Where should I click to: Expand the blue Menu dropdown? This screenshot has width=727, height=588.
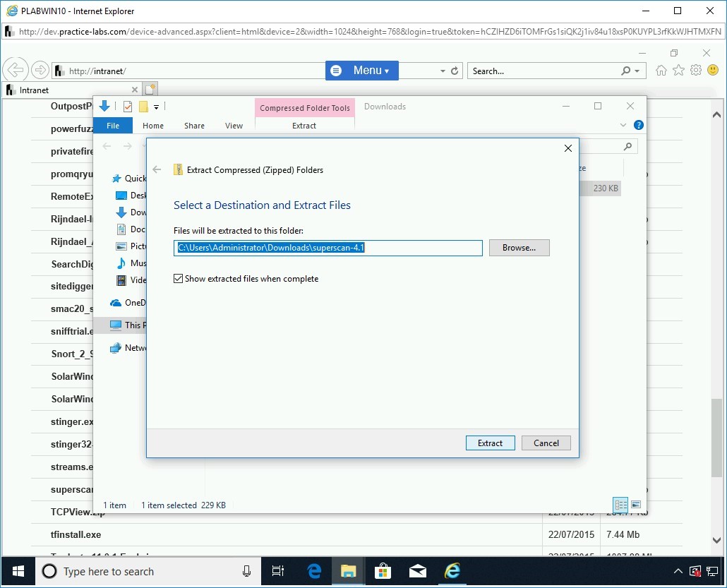click(x=362, y=71)
